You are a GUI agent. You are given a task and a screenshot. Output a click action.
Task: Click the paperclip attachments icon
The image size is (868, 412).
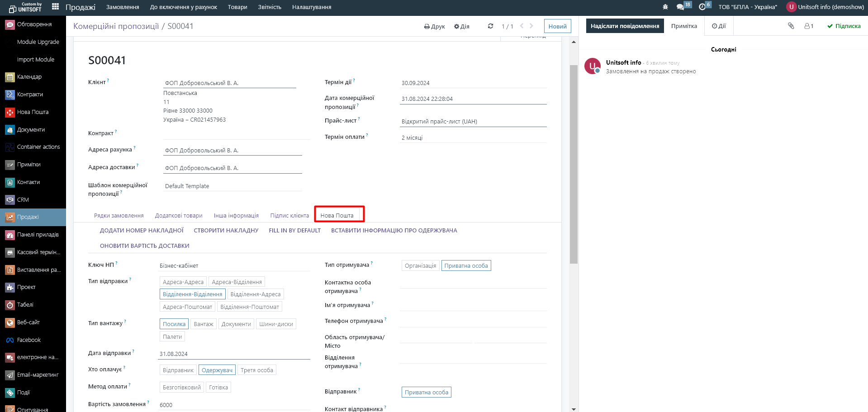(x=791, y=26)
